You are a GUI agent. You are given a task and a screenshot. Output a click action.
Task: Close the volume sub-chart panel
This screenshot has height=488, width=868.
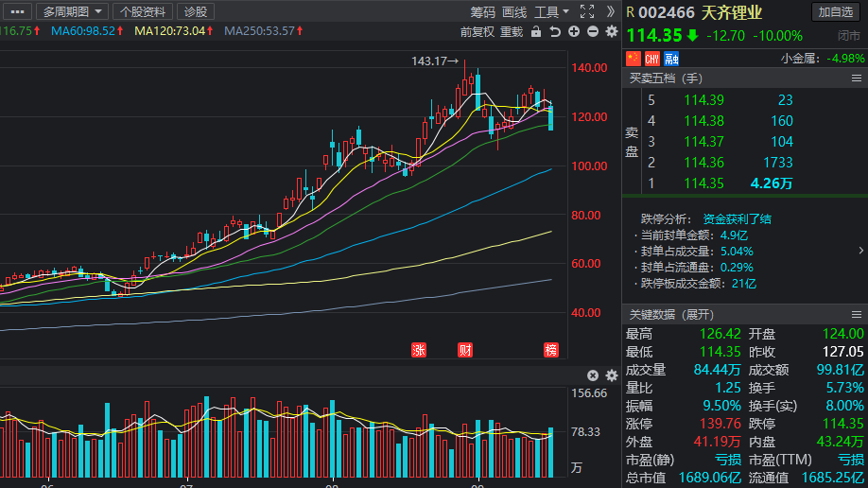593,375
